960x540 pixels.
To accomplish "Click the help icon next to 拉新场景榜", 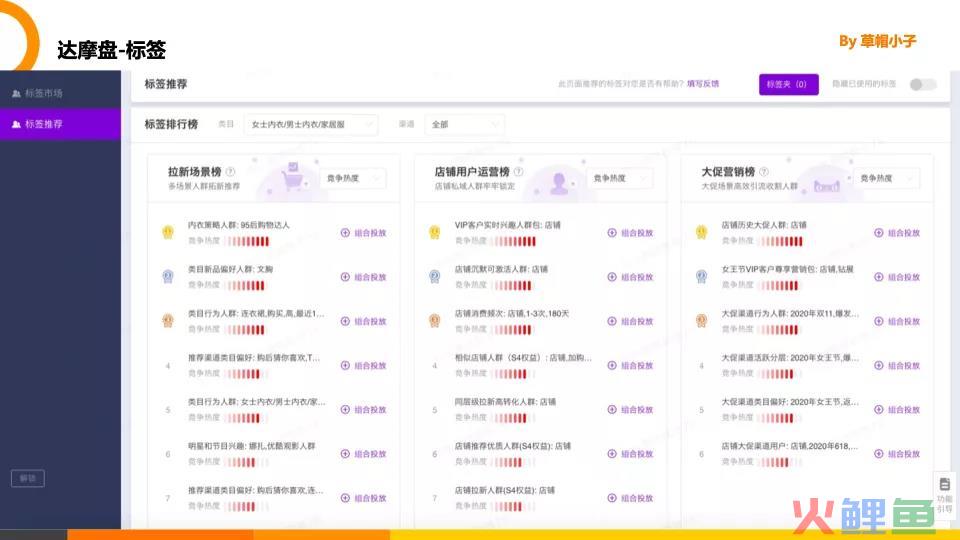I will [230, 172].
